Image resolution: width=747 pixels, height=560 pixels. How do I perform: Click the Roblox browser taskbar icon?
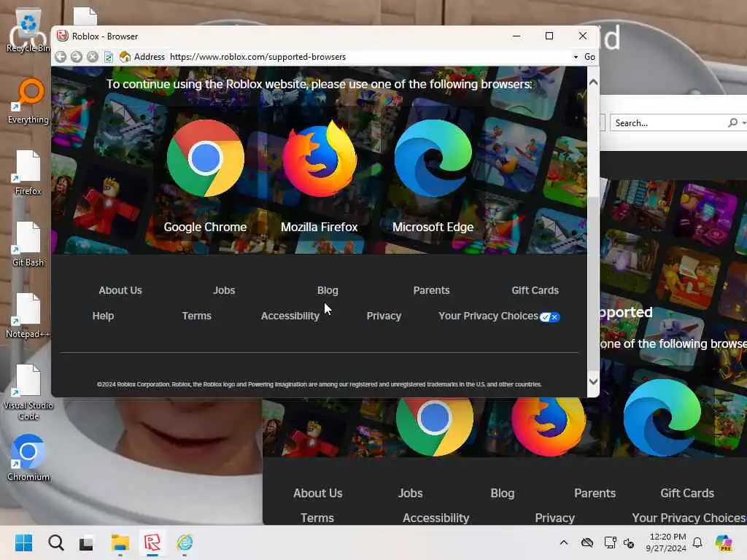(x=152, y=542)
